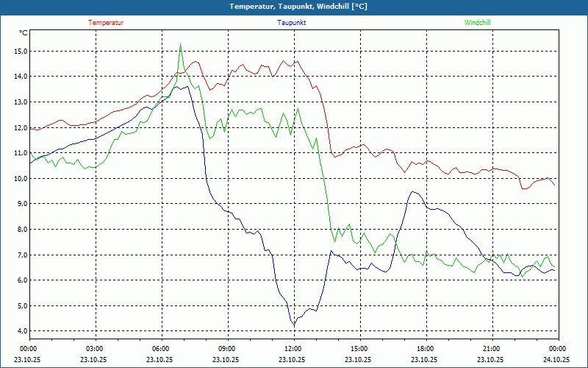Click the 11,0 y-axis value
This screenshot has width=588, height=368.
click(21, 153)
